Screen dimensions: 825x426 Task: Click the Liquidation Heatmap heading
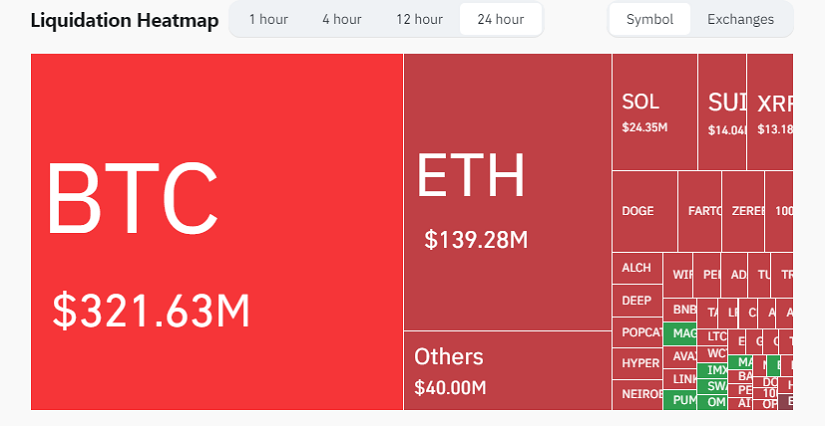pos(124,21)
